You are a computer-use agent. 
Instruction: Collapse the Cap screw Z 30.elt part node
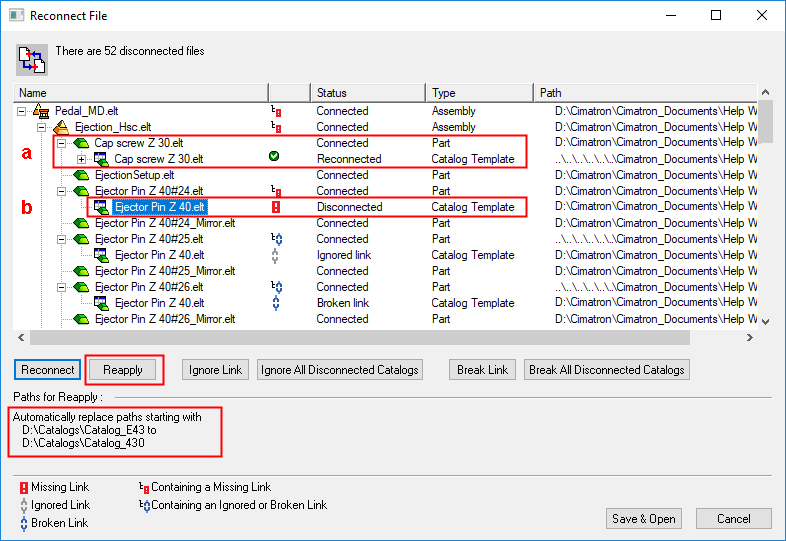[62, 143]
